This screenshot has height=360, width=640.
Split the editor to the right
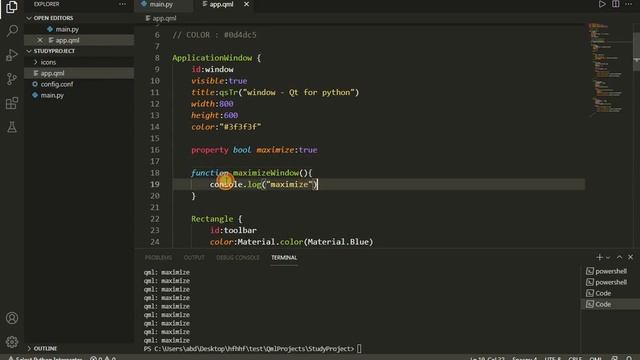(616, 4)
